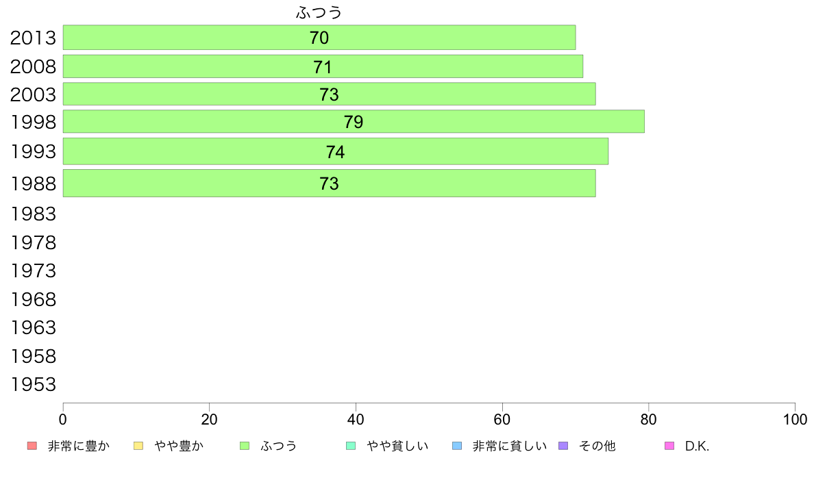The width and height of the screenshot is (814, 504).
Task: Click the pink D.K. legend swatch
Action: (x=669, y=446)
